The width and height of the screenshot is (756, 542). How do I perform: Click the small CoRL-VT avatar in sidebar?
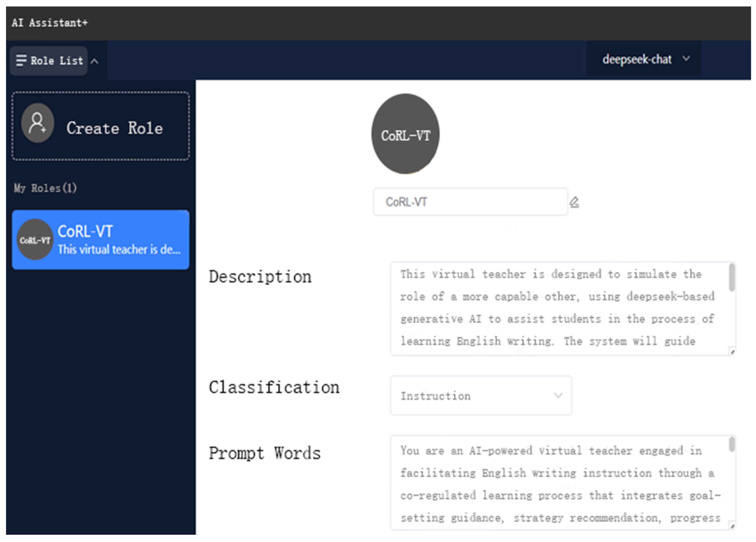click(35, 239)
